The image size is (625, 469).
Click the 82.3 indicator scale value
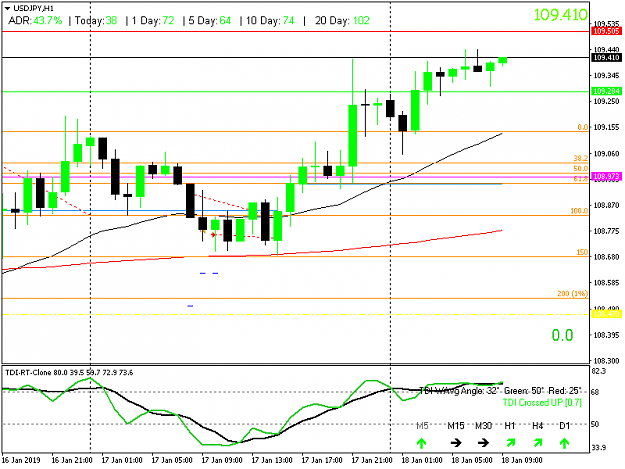point(599,371)
